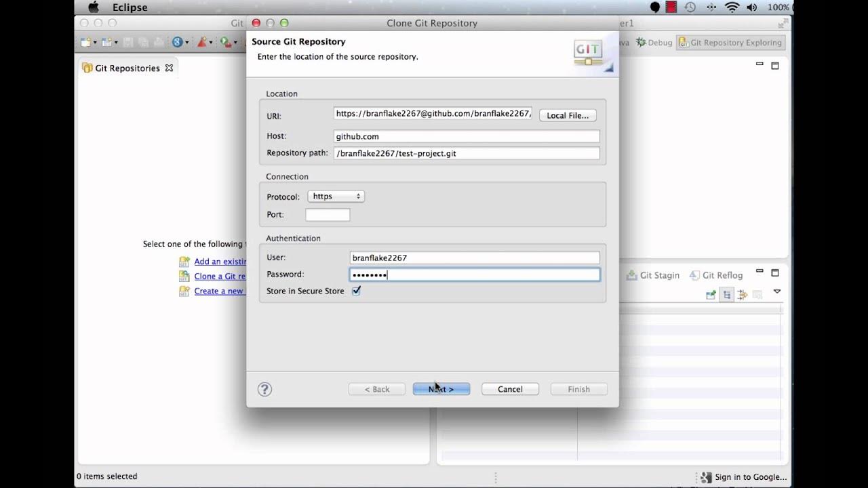This screenshot has width=868, height=488.
Task: Focus the Repository path field
Action: point(467,153)
